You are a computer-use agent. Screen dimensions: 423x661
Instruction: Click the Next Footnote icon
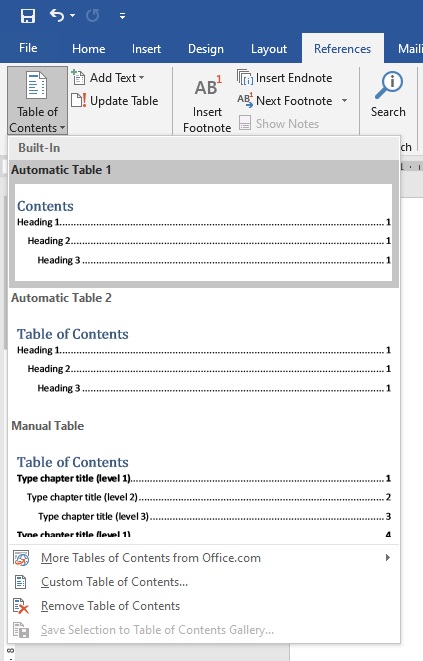(x=245, y=100)
